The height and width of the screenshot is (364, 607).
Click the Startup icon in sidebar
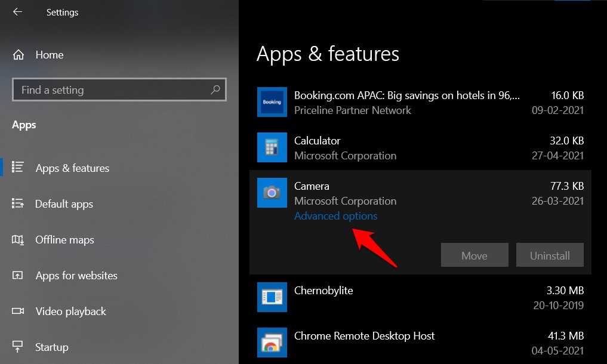[17, 346]
